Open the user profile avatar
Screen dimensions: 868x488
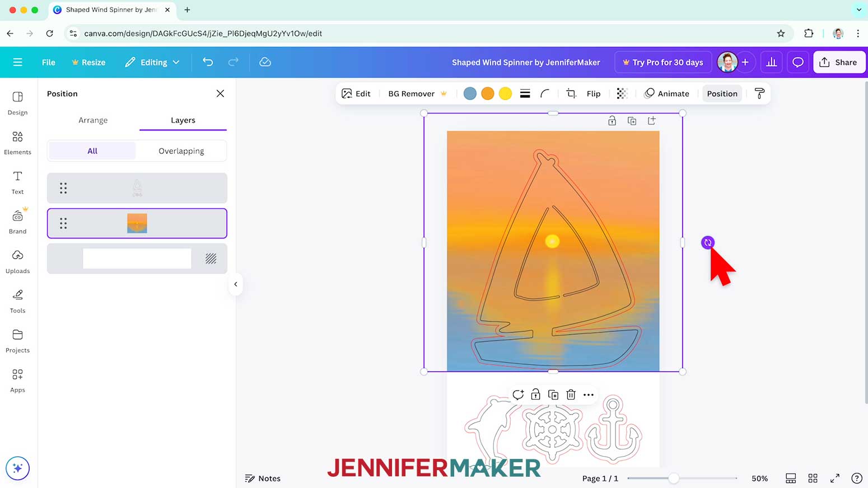[727, 62]
